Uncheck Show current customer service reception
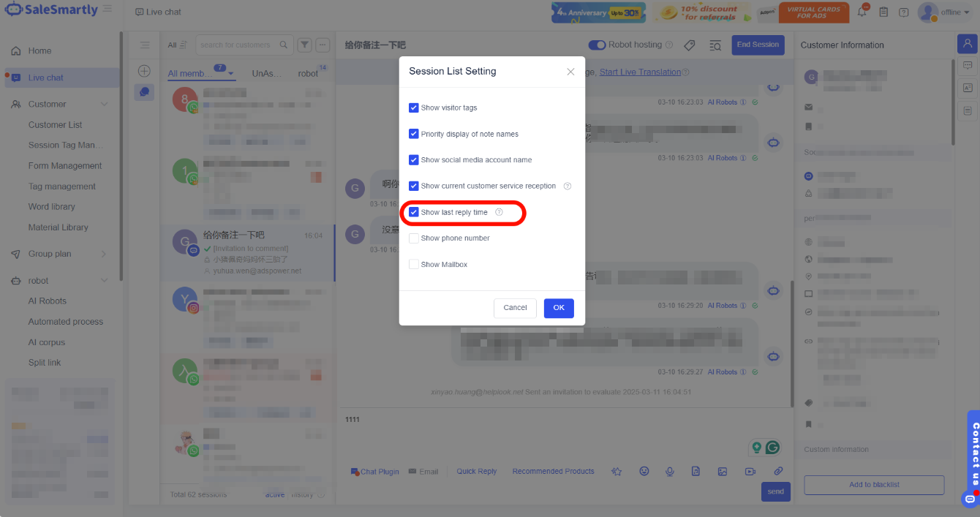This screenshot has height=517, width=980. click(x=414, y=186)
